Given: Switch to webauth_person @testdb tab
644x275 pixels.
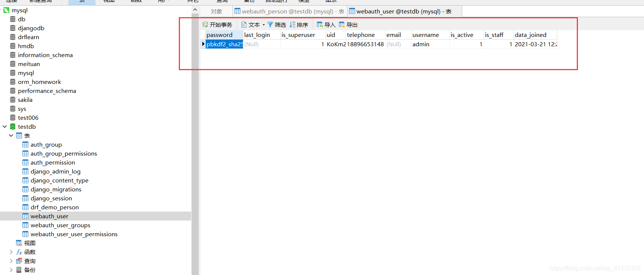Looking at the screenshot, I should [x=290, y=12].
